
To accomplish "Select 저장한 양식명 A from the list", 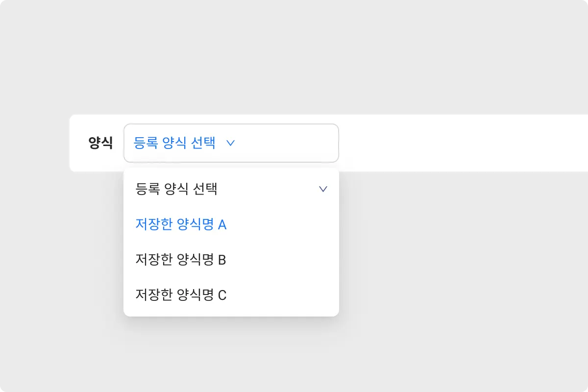I will [181, 225].
